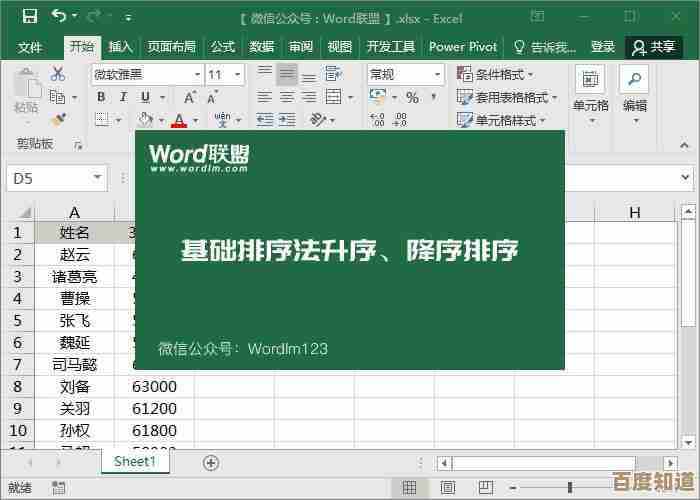Screen dimensions: 700x500
Task: Toggle Bold formatting
Action: [x=101, y=97]
